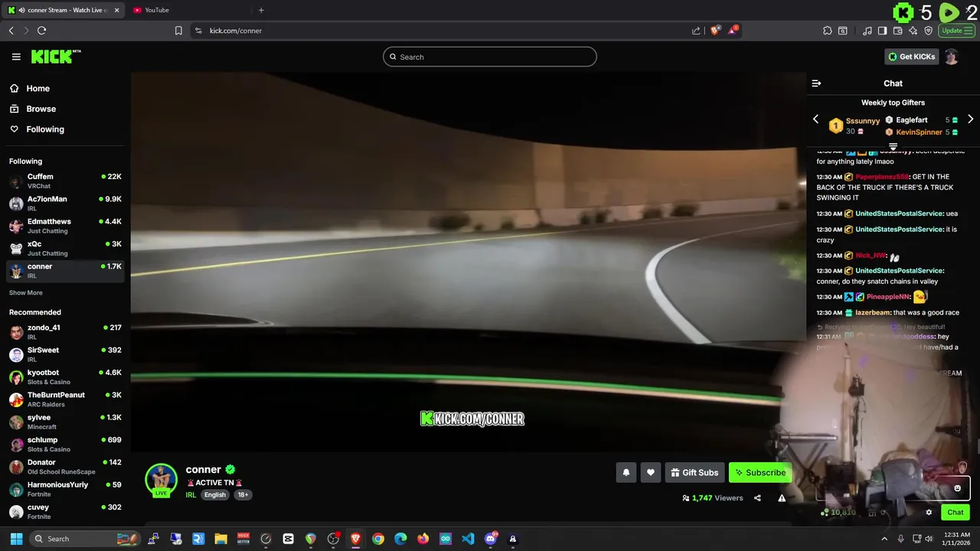Click the green Chat send button
The width and height of the screenshot is (980, 551).
[x=955, y=513]
